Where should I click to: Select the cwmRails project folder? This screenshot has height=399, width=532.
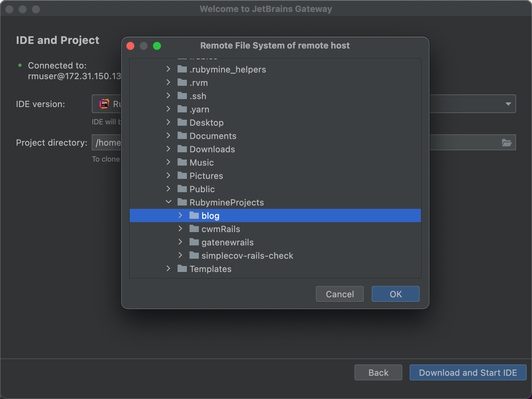(x=221, y=229)
